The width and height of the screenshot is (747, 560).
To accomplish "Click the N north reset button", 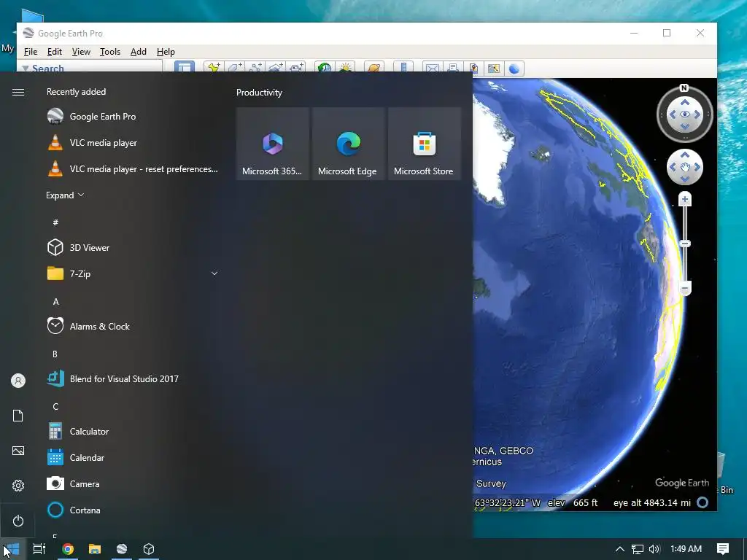I will tap(684, 88).
